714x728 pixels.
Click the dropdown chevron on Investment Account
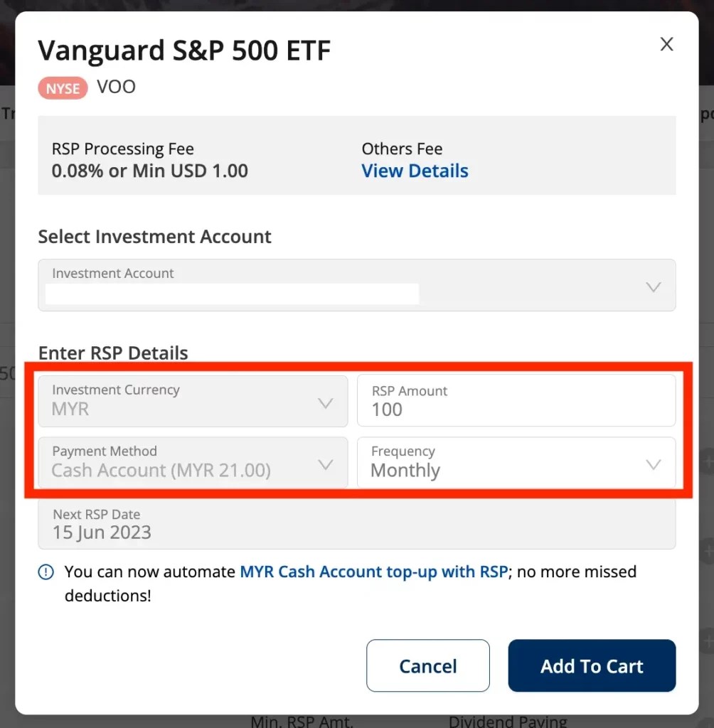point(653,287)
